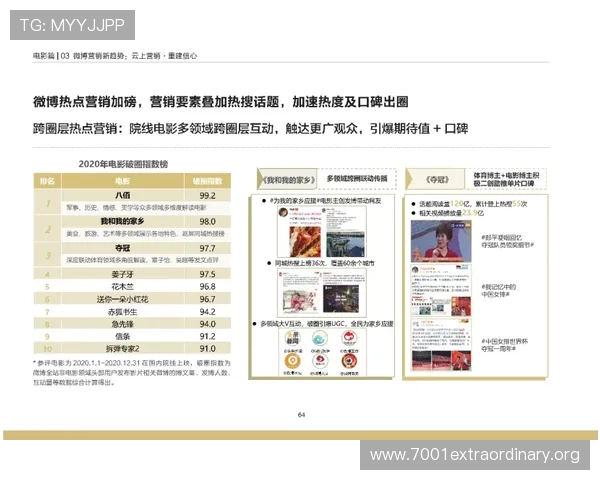Open the Weibo post with the food photo
The width and height of the screenshot is (600, 480).
click(x=300, y=232)
